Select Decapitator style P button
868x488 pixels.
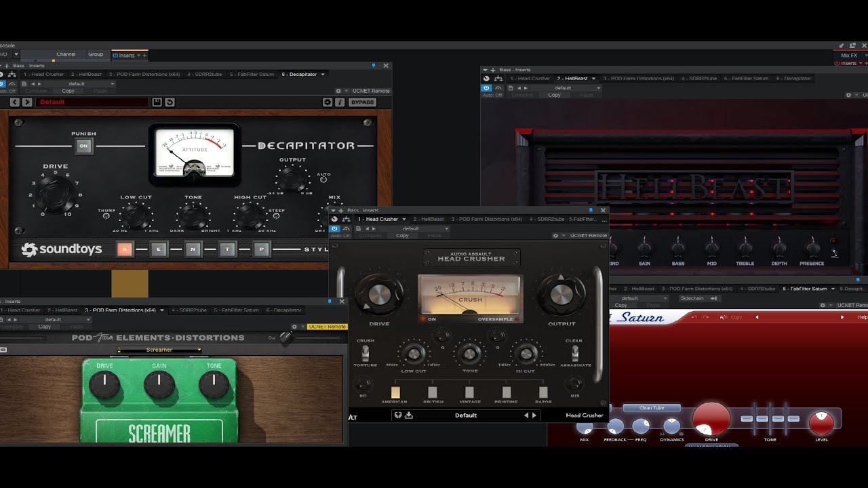[x=262, y=249]
